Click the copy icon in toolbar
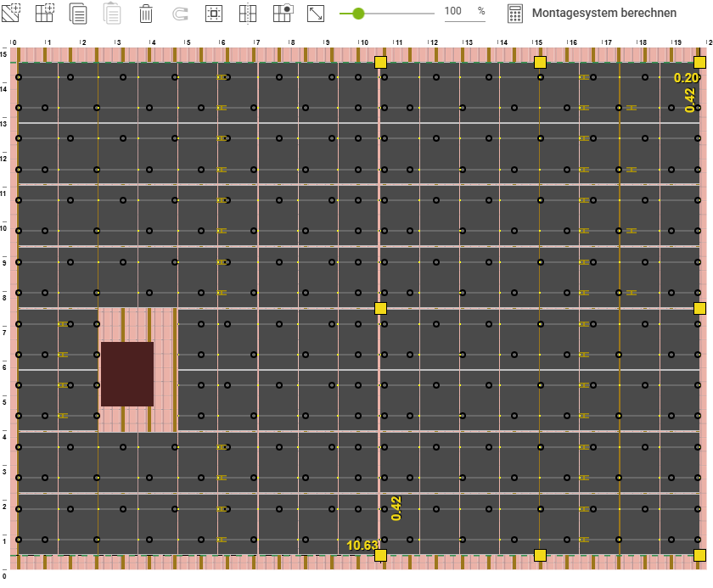 78,14
